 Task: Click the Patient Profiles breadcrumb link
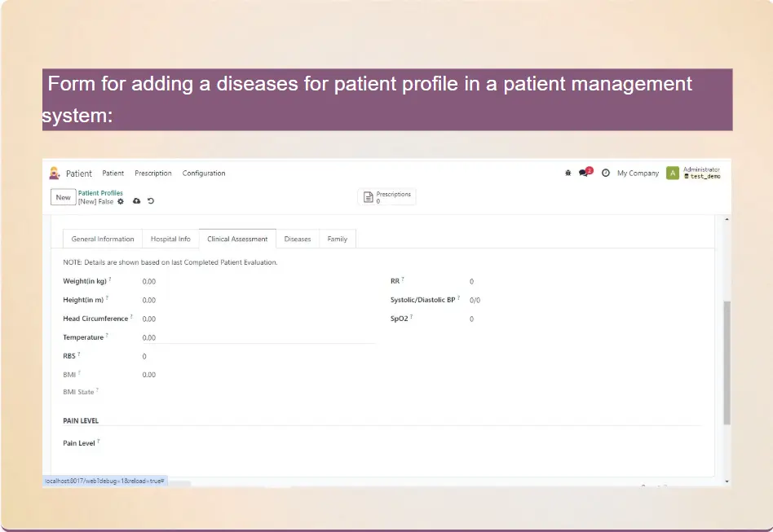tap(100, 193)
